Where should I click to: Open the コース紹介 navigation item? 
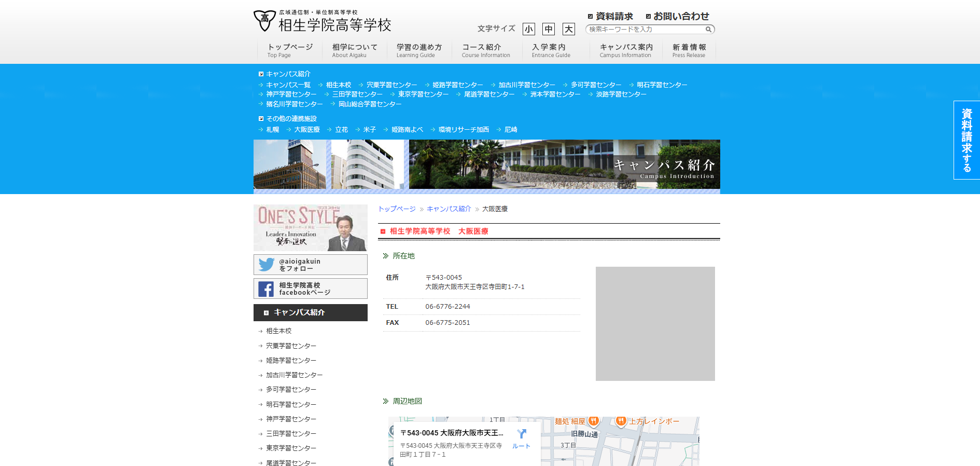[x=486, y=50]
